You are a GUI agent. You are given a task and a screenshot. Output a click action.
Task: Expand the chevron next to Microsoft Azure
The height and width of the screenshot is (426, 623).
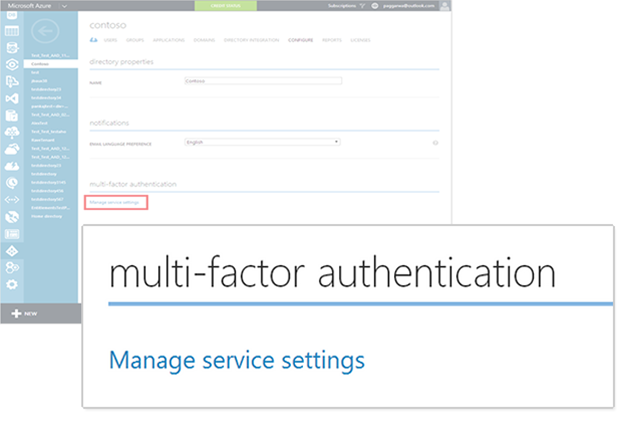64,6
